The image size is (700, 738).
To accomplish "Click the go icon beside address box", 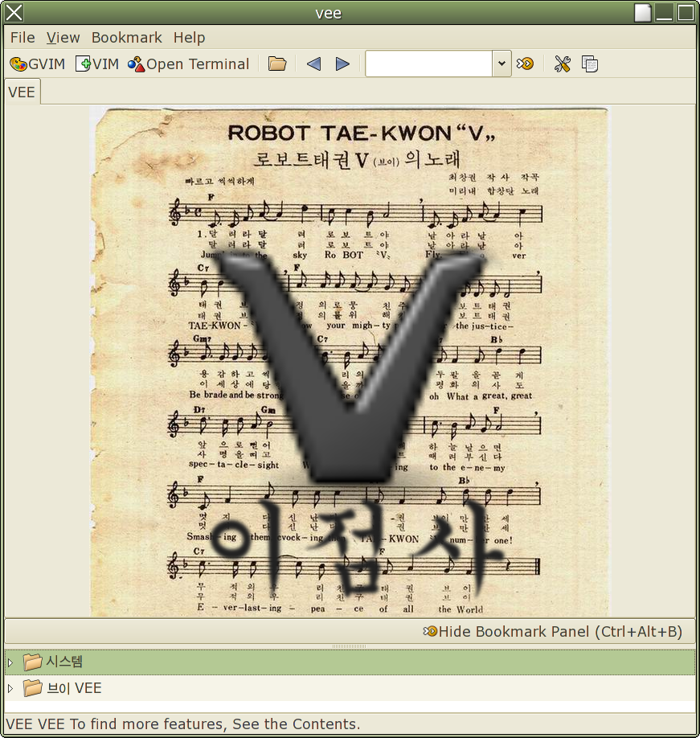I will pos(526,64).
